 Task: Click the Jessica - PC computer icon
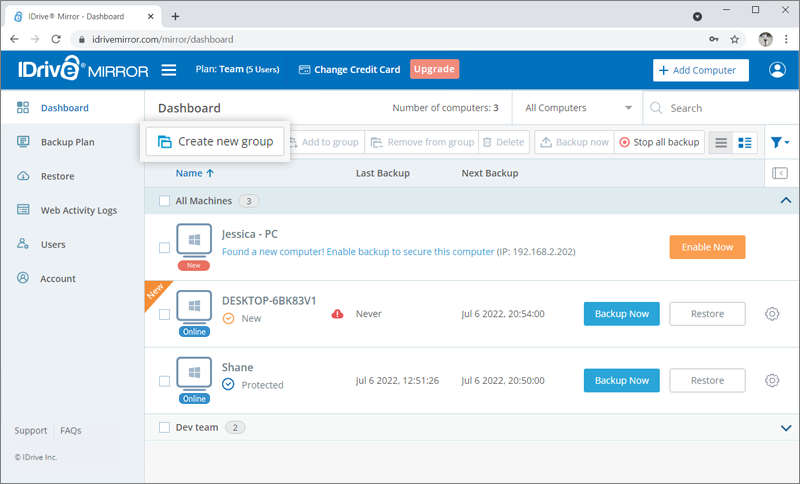tap(194, 240)
